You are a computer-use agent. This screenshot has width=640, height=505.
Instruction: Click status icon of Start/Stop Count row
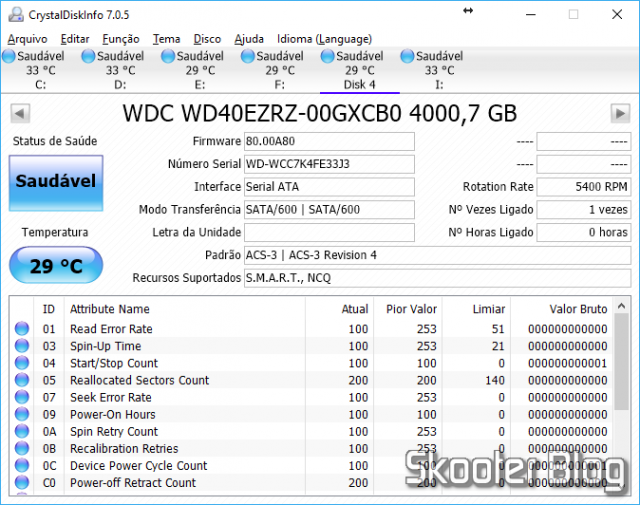(x=22, y=363)
